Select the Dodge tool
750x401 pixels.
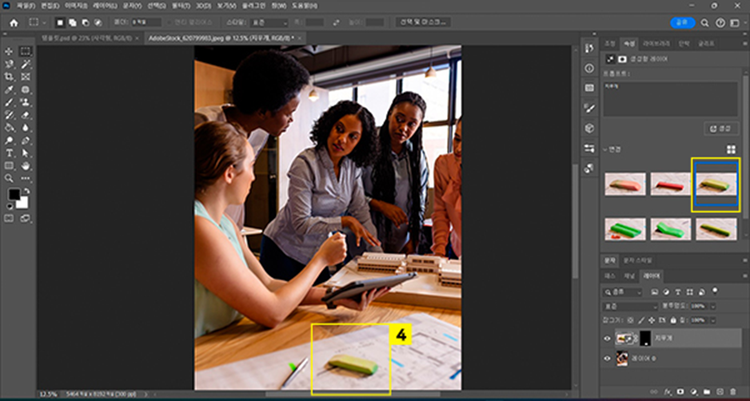click(9, 141)
